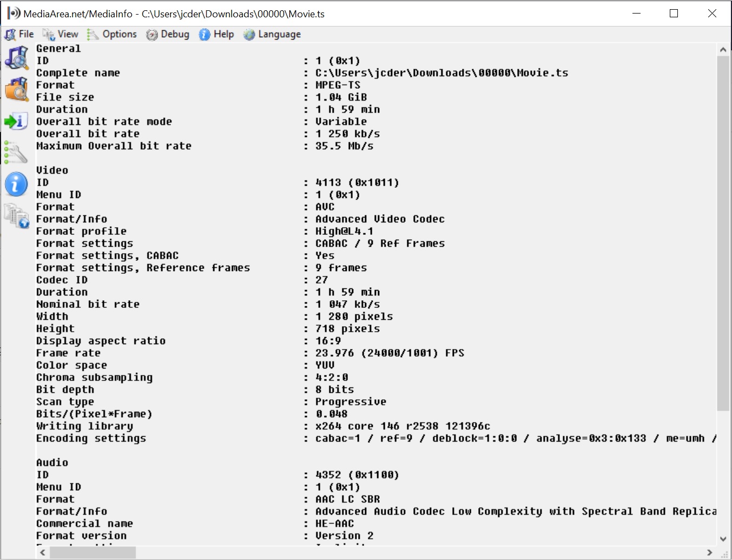Open the Debug menu

pyautogui.click(x=173, y=34)
